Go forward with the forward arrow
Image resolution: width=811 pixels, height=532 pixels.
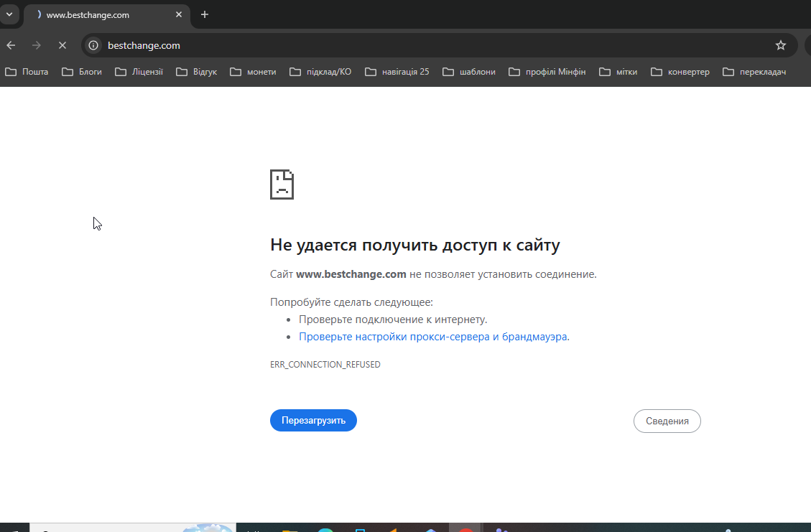(x=36, y=45)
